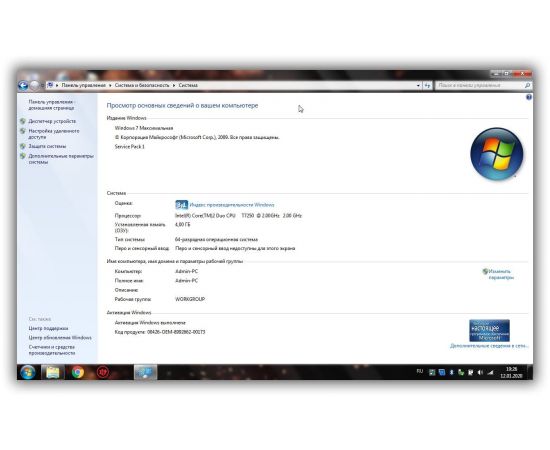Click the blue monitor tray icon
The height and width of the screenshot is (450, 550).
pos(442,372)
